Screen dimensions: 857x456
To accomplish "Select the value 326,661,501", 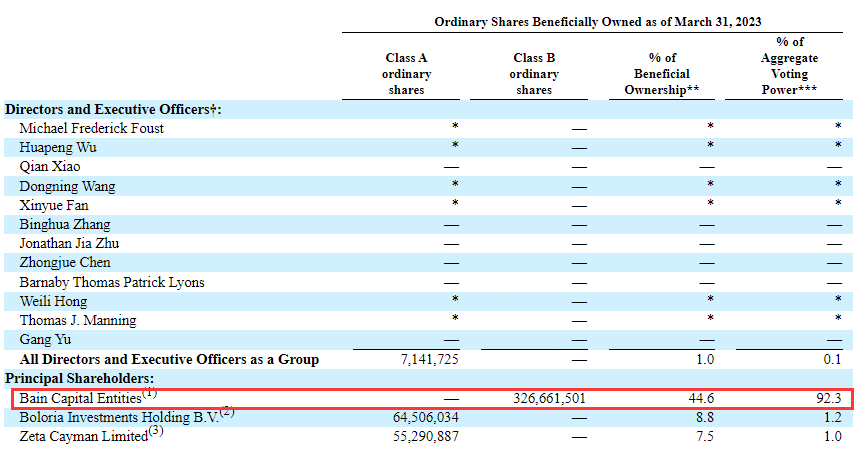I will coord(549,399).
